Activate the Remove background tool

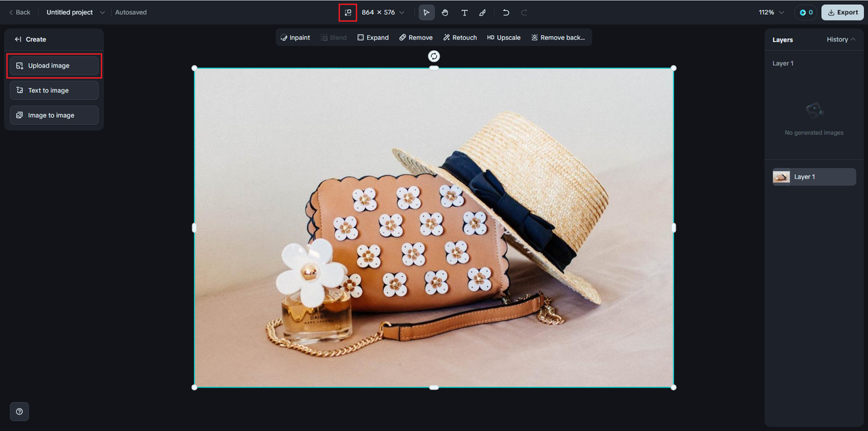(x=558, y=37)
